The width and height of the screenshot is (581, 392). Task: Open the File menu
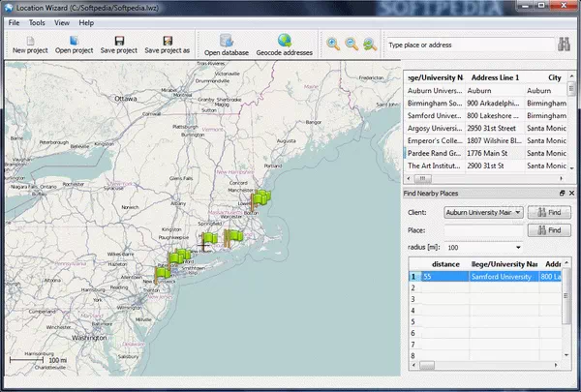14,21
